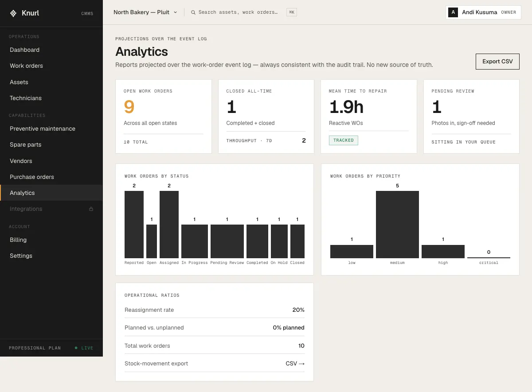The image size is (532, 392).
Task: Go to Vendors
Action: pyautogui.click(x=51, y=161)
